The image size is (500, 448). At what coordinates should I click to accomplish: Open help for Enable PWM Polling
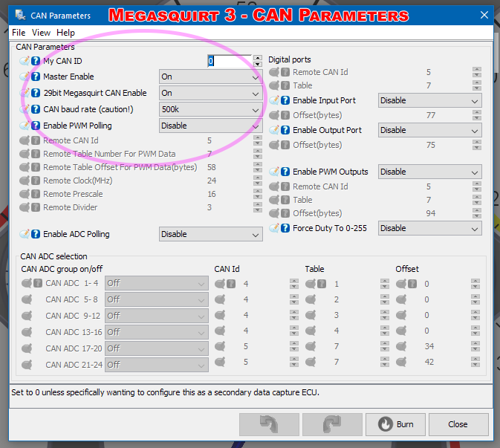pyautogui.click(x=36, y=126)
